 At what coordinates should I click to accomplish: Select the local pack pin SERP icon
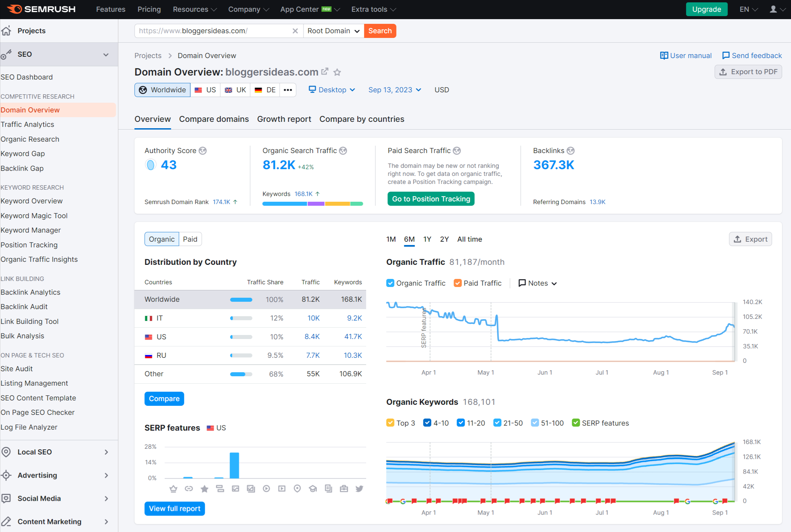click(x=297, y=489)
